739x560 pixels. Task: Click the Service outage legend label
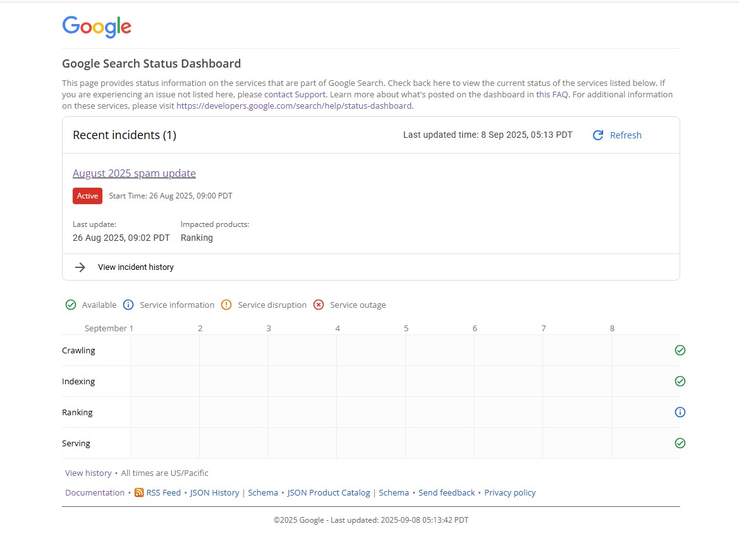358,305
